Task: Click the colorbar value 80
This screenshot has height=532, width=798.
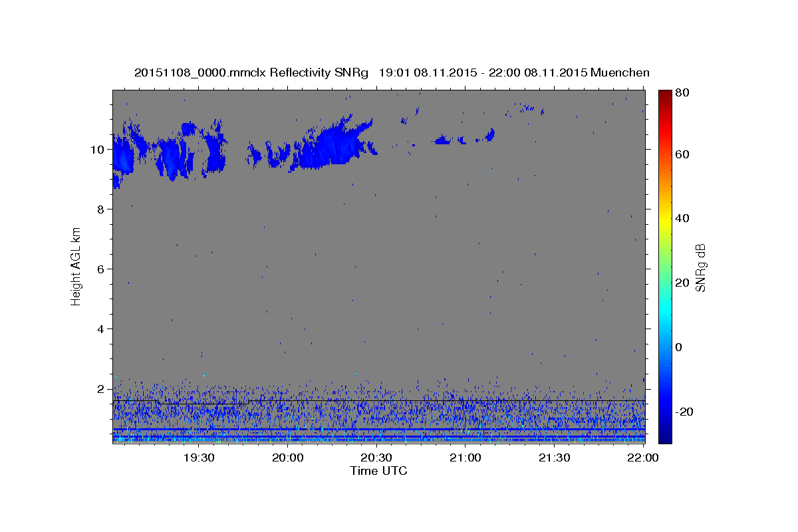Action: point(682,92)
